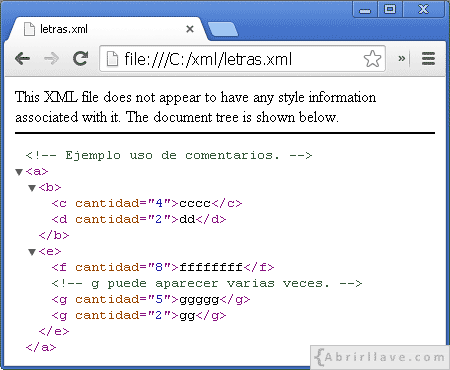Click the g element text 'gg'

187,315
